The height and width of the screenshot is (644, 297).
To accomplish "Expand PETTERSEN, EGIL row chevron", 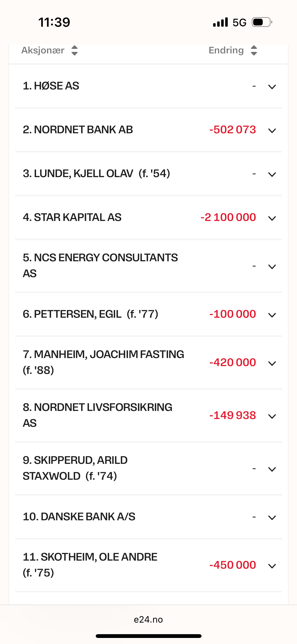I will tap(272, 315).
